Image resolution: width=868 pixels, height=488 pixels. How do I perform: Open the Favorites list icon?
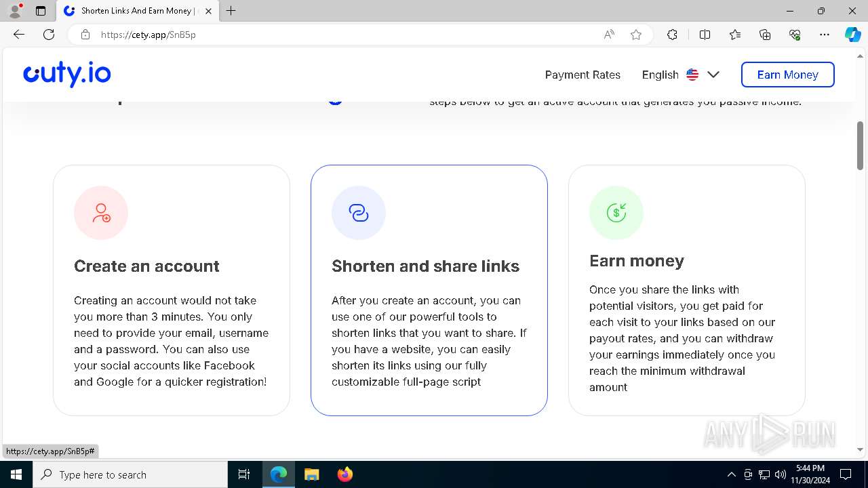[x=735, y=35]
